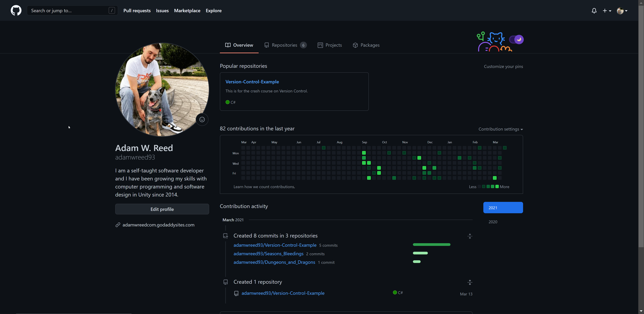Collapse the Created 8 commits section
The height and width of the screenshot is (314, 644).
[470, 236]
